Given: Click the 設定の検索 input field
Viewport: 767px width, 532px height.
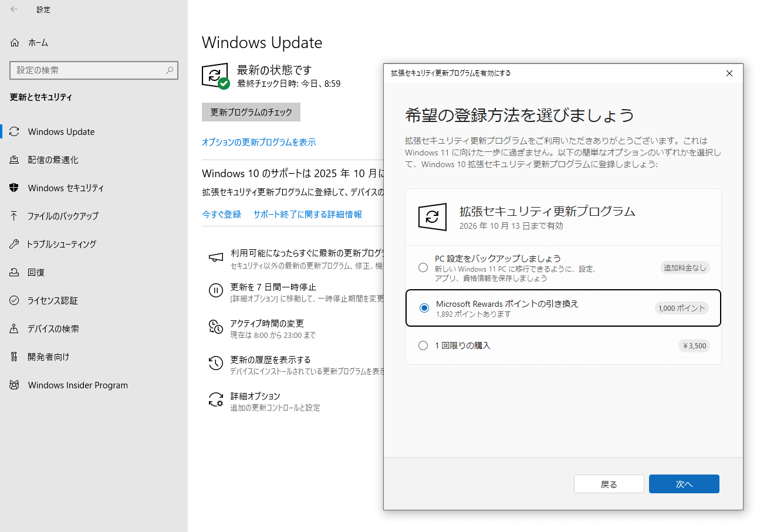Looking at the screenshot, I should pos(88,70).
